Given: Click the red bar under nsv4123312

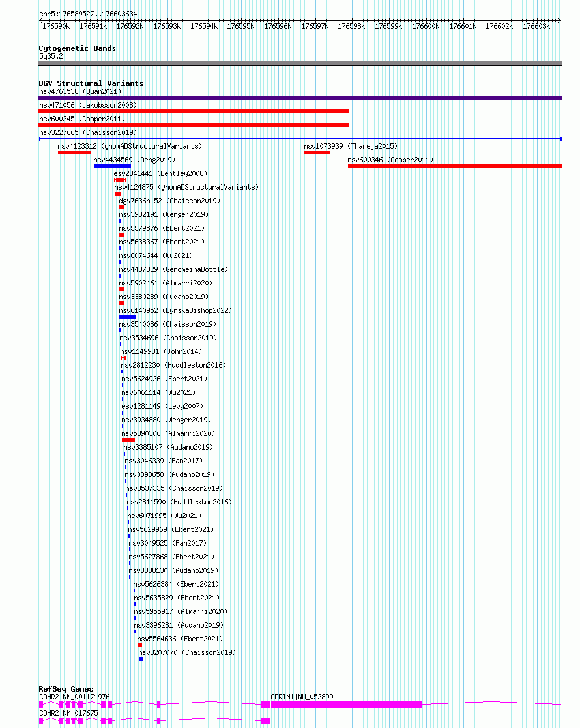Looking at the screenshot, I should click(74, 153).
